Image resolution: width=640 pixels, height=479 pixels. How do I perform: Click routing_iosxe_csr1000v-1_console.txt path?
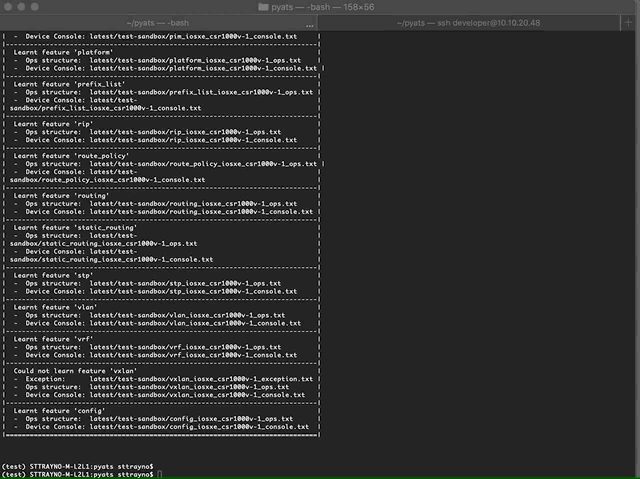[201, 212]
